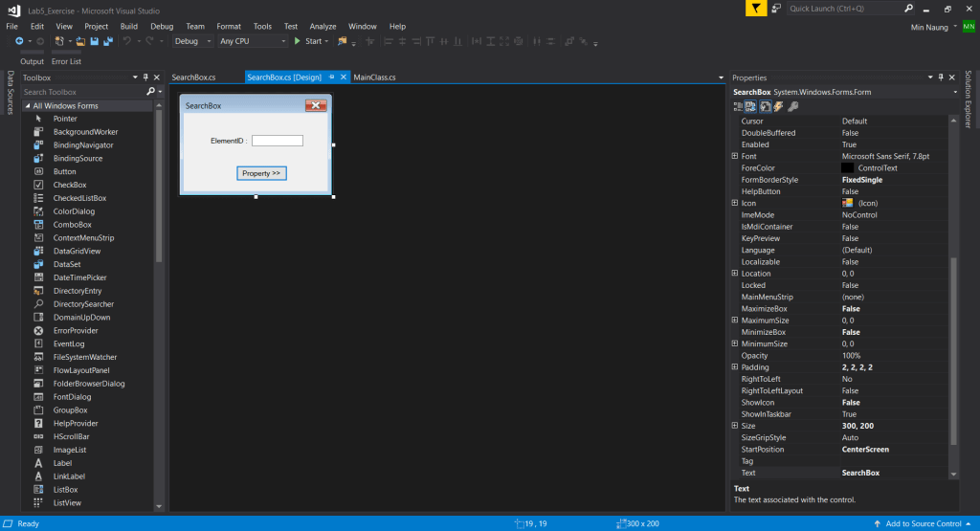This screenshot has height=531, width=980.
Task: Click the Property Pages wrench icon
Action: (x=793, y=106)
